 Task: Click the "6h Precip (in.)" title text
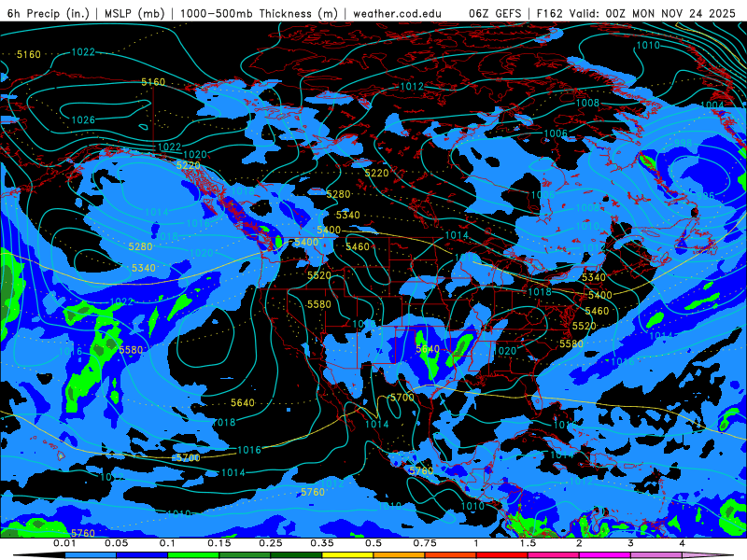(49, 13)
